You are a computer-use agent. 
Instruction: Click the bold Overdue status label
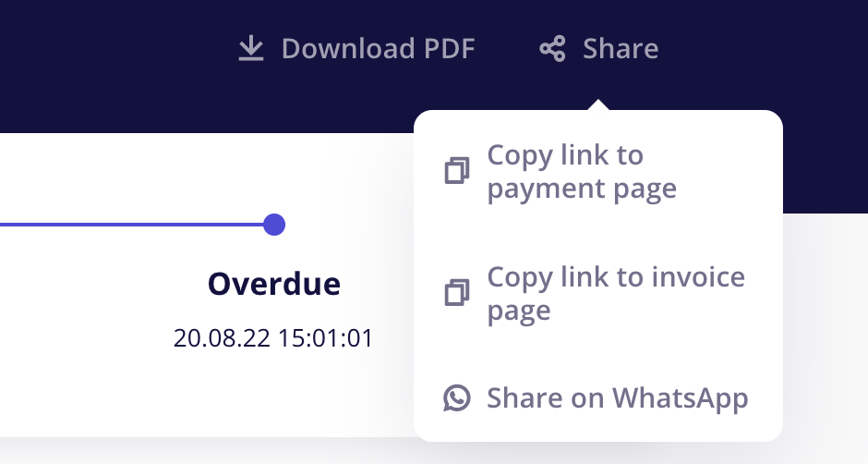[x=274, y=284]
